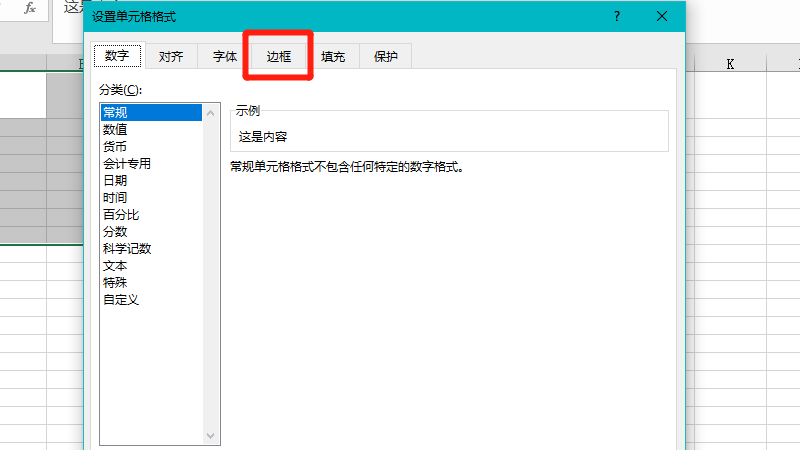800x450 pixels.
Task: Click the fx insert function icon
Action: [30, 8]
